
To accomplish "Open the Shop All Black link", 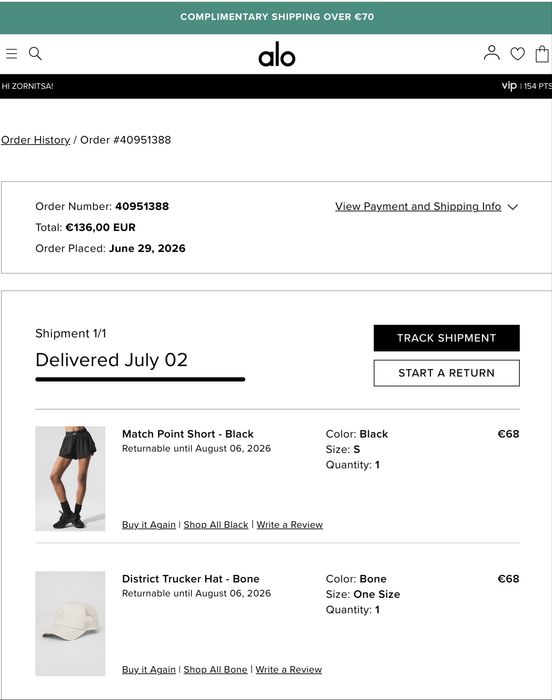I will tap(216, 525).
